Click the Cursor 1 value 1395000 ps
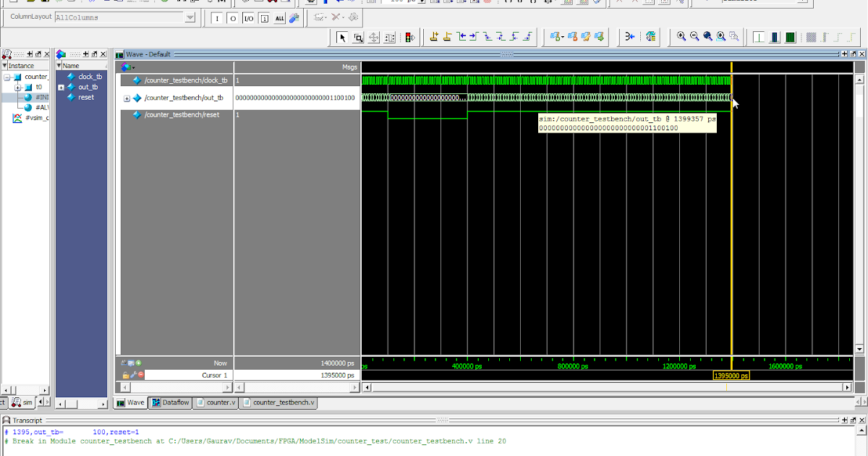This screenshot has height=456, width=868. pyautogui.click(x=337, y=375)
